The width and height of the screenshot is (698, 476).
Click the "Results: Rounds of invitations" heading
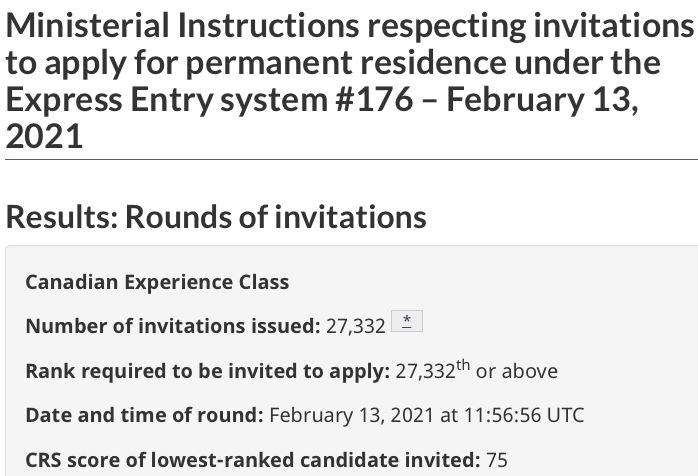(x=216, y=216)
